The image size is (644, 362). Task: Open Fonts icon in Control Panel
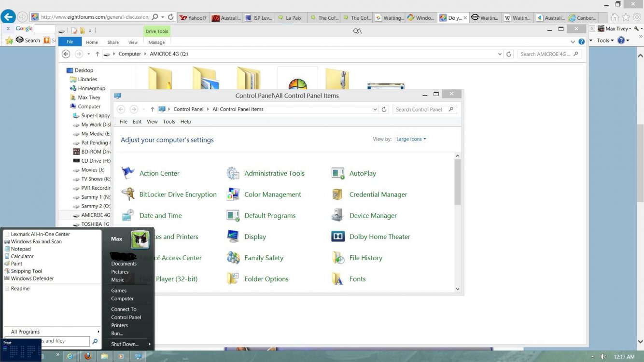coord(338,279)
